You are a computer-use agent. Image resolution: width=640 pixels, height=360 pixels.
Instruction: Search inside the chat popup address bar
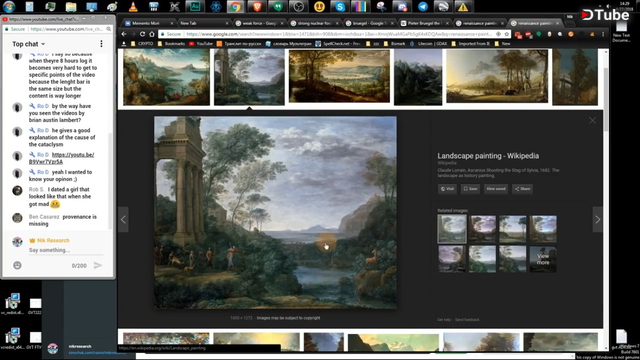click(x=109, y=29)
